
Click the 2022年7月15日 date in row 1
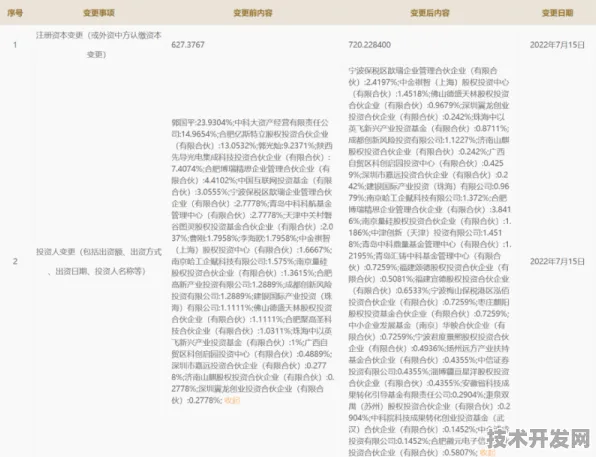[x=557, y=45]
